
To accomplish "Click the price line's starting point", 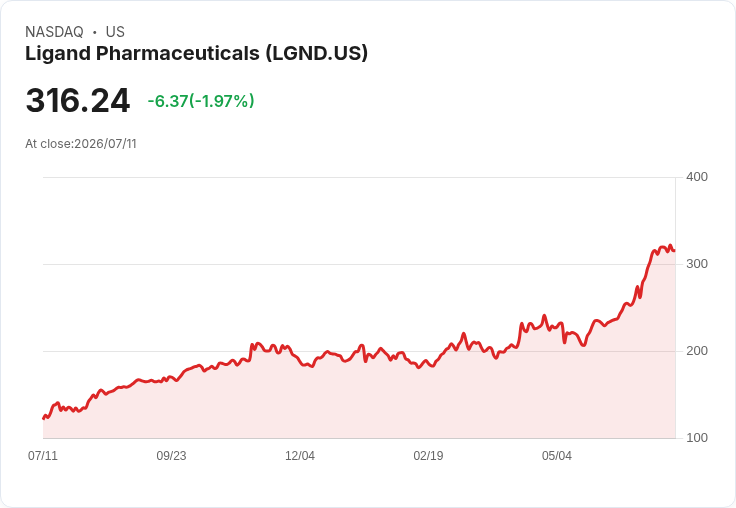I will pyautogui.click(x=43, y=418).
